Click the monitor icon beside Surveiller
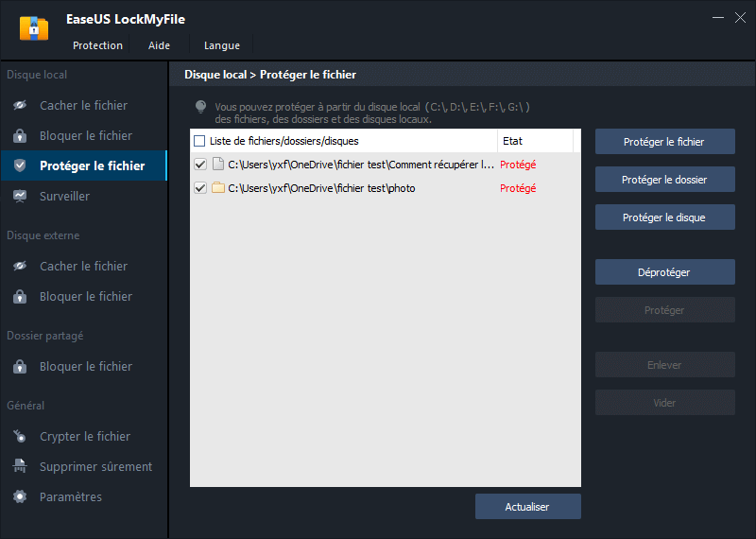This screenshot has height=539, width=756. tap(20, 196)
